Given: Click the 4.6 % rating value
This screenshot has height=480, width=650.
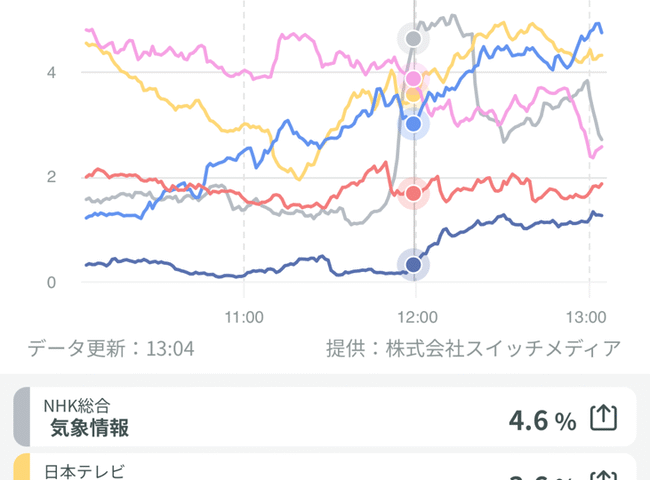Looking at the screenshot, I should (x=542, y=420).
